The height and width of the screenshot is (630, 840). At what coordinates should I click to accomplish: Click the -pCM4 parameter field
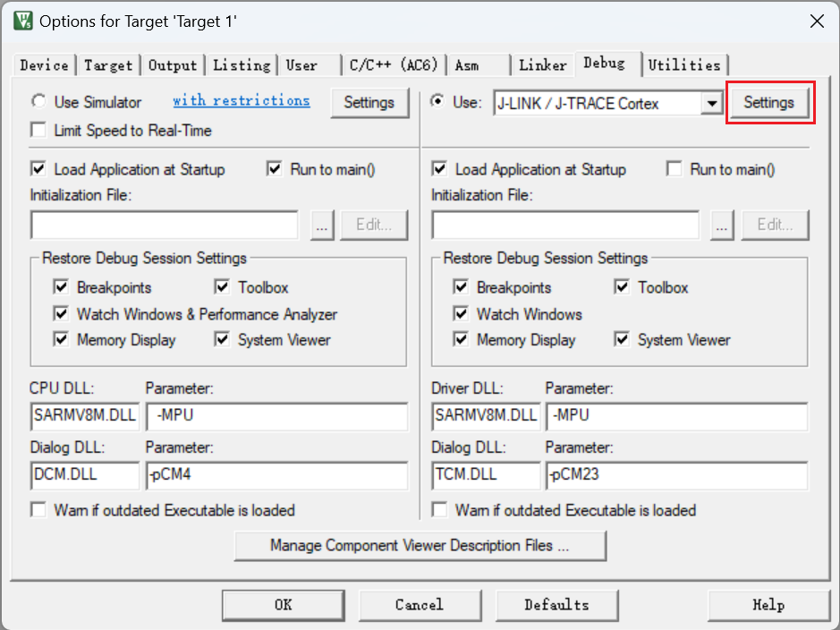pos(276,475)
